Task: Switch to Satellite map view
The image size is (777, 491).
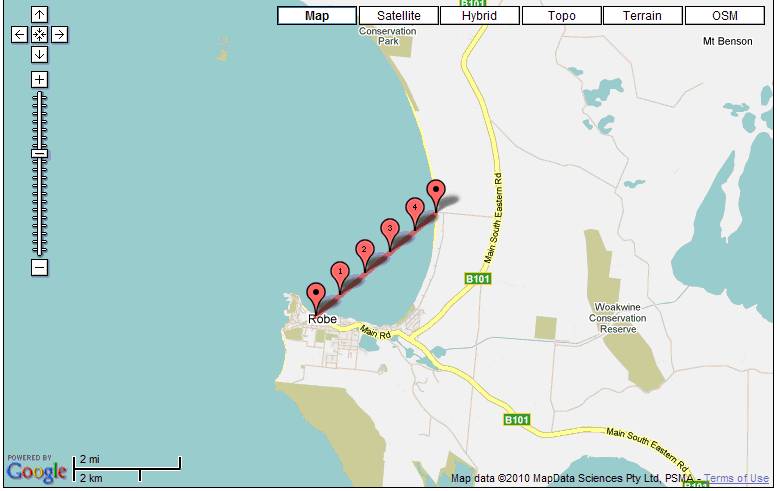Action: tap(398, 15)
